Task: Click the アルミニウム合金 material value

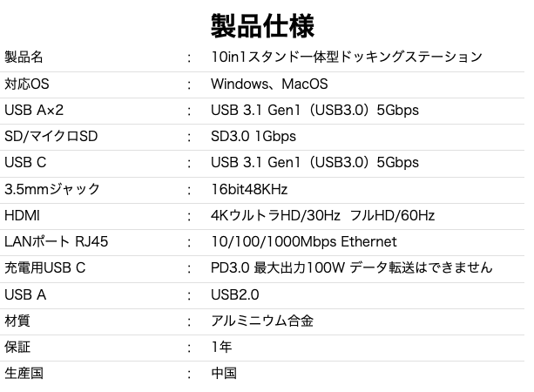Action: [262, 321]
